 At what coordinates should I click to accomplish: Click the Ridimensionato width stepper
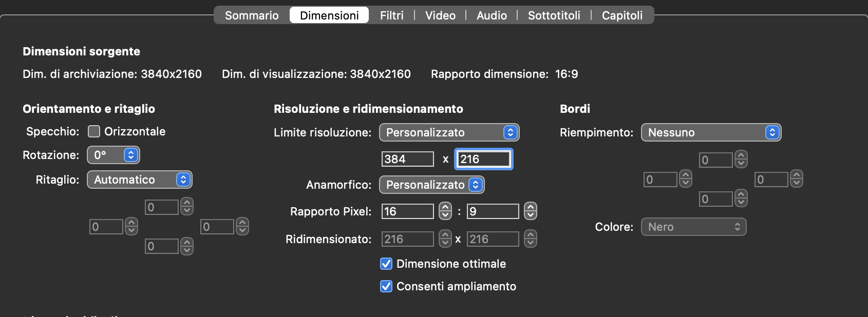[x=445, y=239]
